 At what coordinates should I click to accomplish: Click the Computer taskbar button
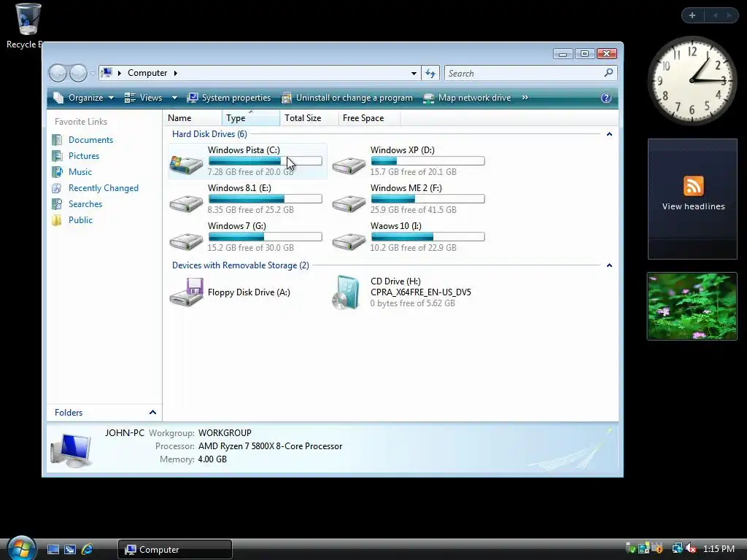pyautogui.click(x=175, y=550)
